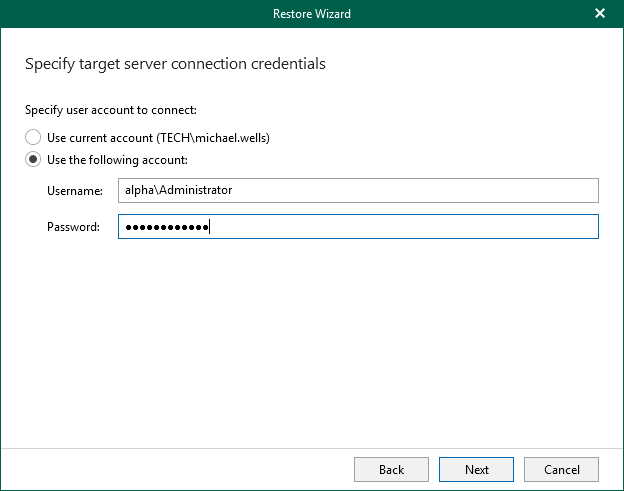Screen dimensions: 624x491
Task: Select the Use the following account radio button
Action: point(33,159)
